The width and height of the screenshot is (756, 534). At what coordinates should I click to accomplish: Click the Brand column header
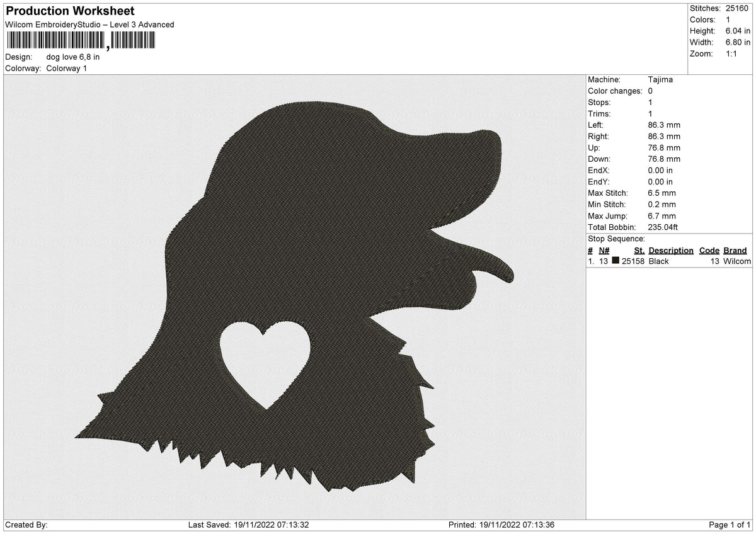click(735, 250)
